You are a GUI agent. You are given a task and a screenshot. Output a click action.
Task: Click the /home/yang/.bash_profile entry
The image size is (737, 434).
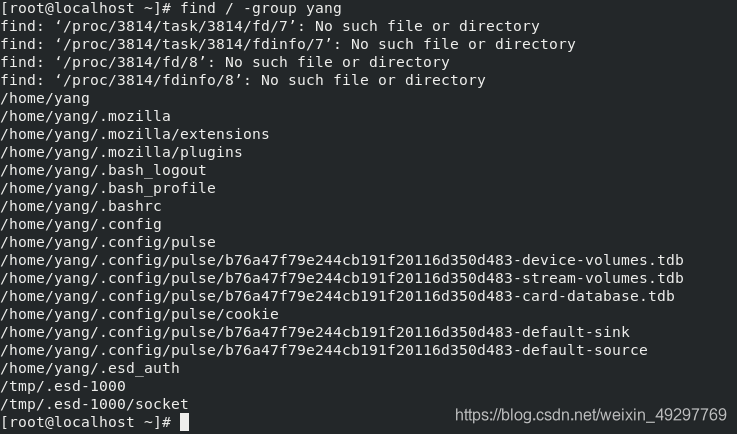108,188
